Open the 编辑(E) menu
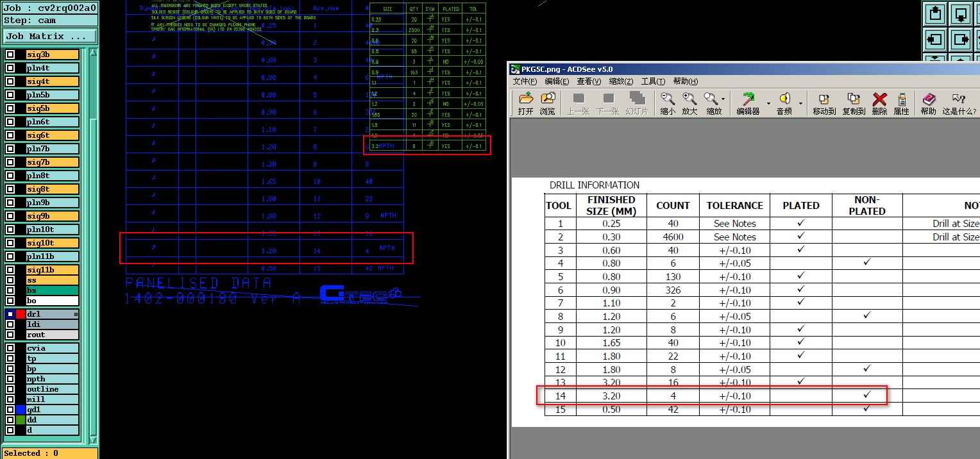 [557, 81]
